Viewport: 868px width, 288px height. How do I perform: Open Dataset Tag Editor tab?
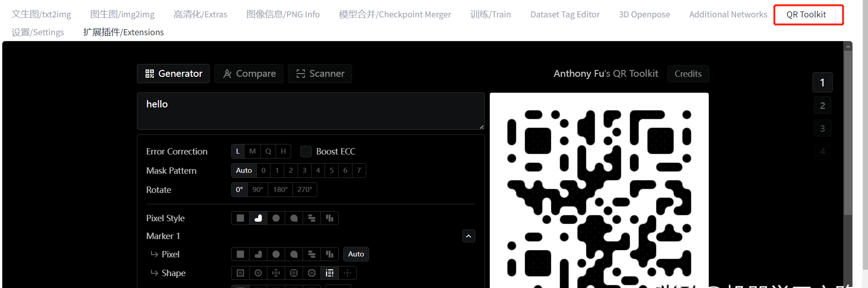pyautogui.click(x=565, y=14)
